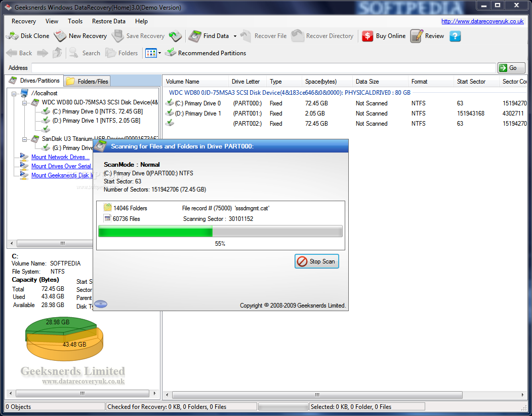This screenshot has width=532, height=416.
Task: Open the blue question mark help icon
Action: tap(455, 36)
